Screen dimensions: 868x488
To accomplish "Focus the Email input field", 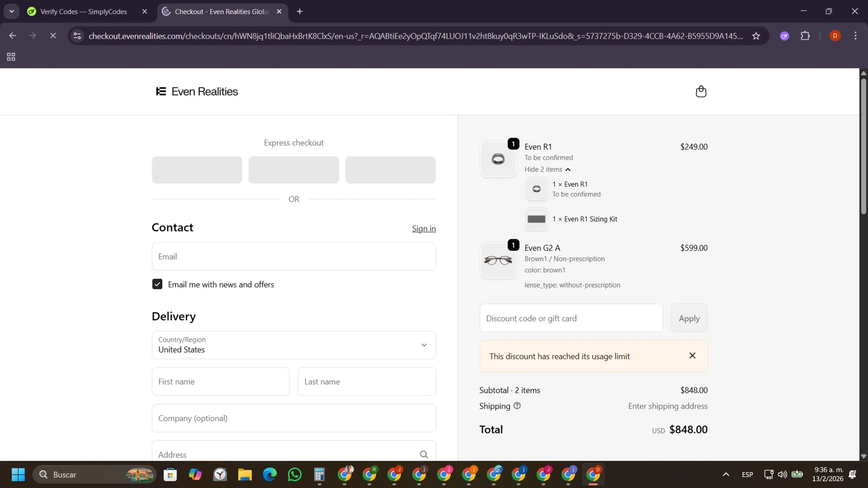I will click(294, 256).
